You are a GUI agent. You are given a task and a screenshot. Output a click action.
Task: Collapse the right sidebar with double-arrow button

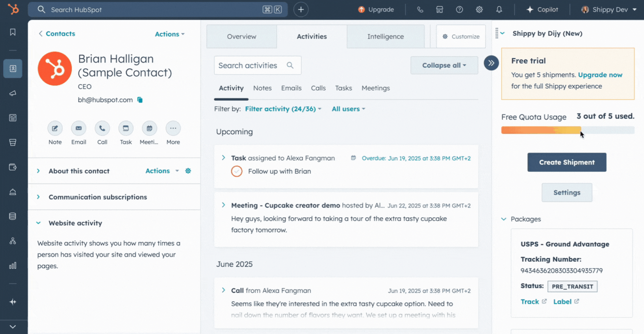pos(491,63)
